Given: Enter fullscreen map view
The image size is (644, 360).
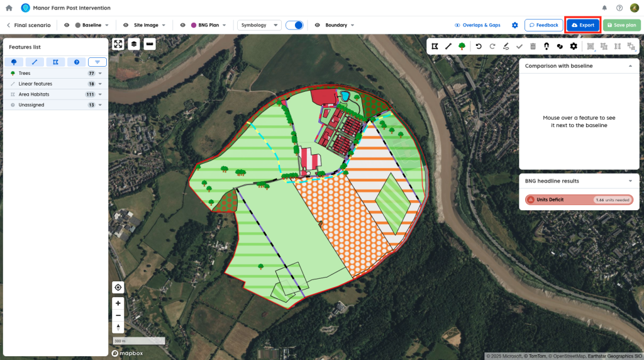Looking at the screenshot, I should 118,43.
